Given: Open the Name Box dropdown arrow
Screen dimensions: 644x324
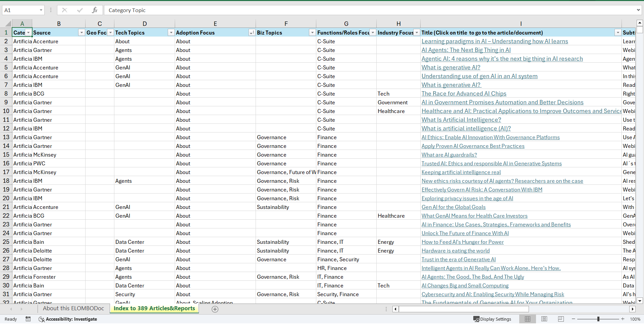Looking at the screenshot, I should coord(41,10).
